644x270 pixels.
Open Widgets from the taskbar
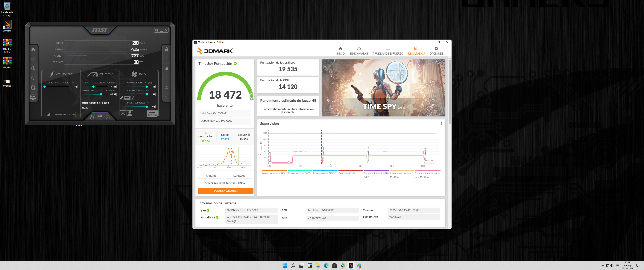pyautogui.click(x=310, y=265)
